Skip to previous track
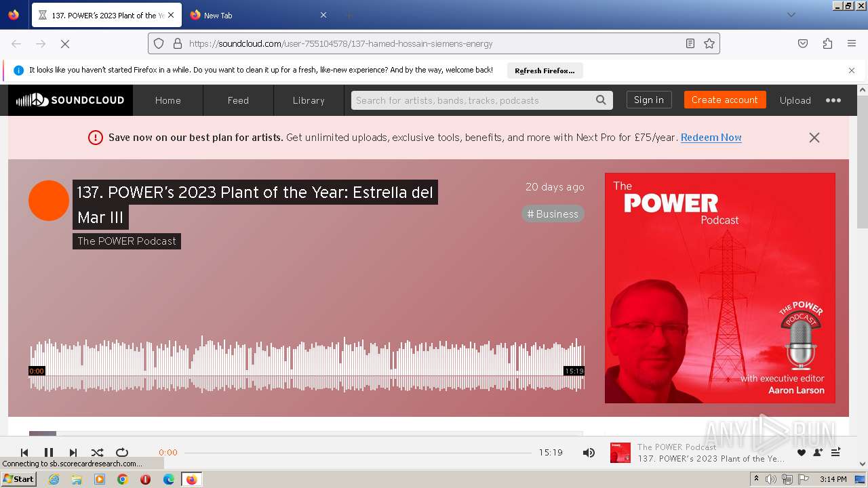The image size is (868, 488). click(x=24, y=452)
